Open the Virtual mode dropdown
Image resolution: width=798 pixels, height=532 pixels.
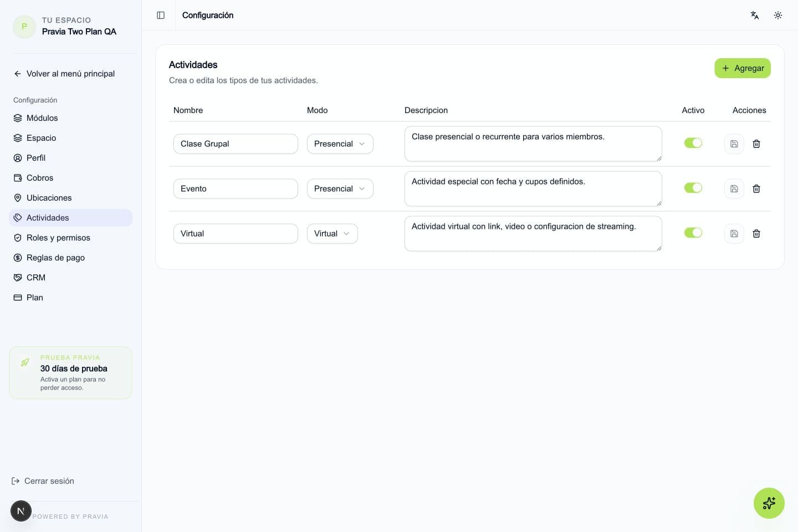coord(332,234)
